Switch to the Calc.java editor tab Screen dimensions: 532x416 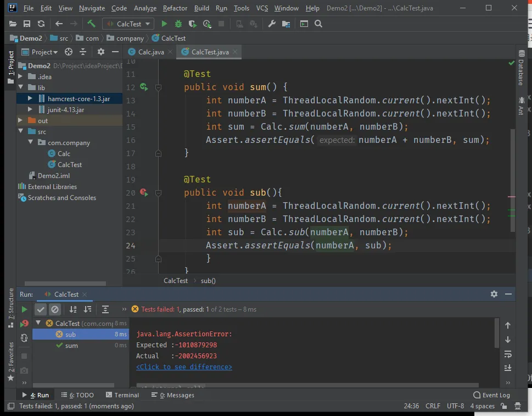(147, 52)
